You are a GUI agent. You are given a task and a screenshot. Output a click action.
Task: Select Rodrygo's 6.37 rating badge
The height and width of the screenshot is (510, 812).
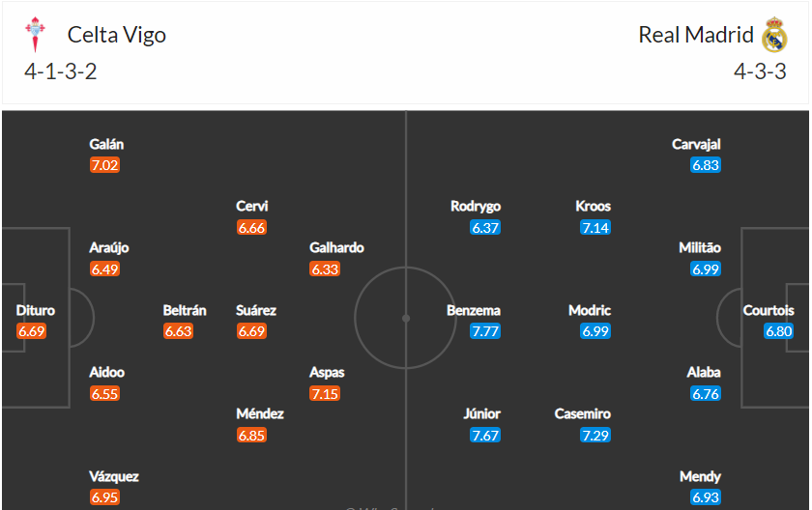pyautogui.click(x=485, y=228)
